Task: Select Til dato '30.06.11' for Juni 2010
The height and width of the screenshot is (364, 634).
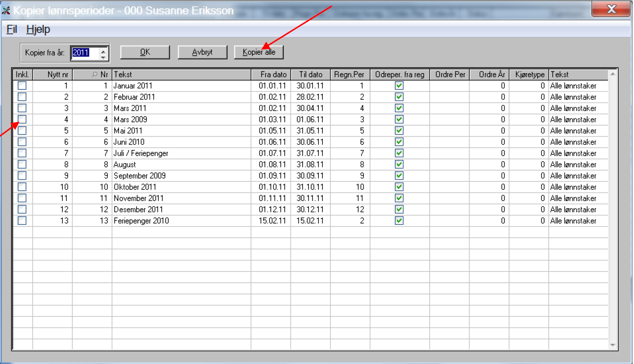Action: [310, 142]
